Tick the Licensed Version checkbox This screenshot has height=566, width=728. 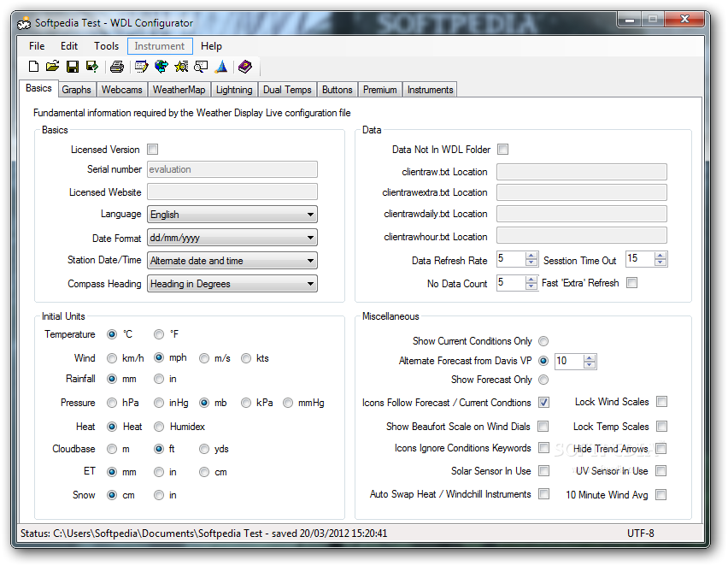[152, 149]
